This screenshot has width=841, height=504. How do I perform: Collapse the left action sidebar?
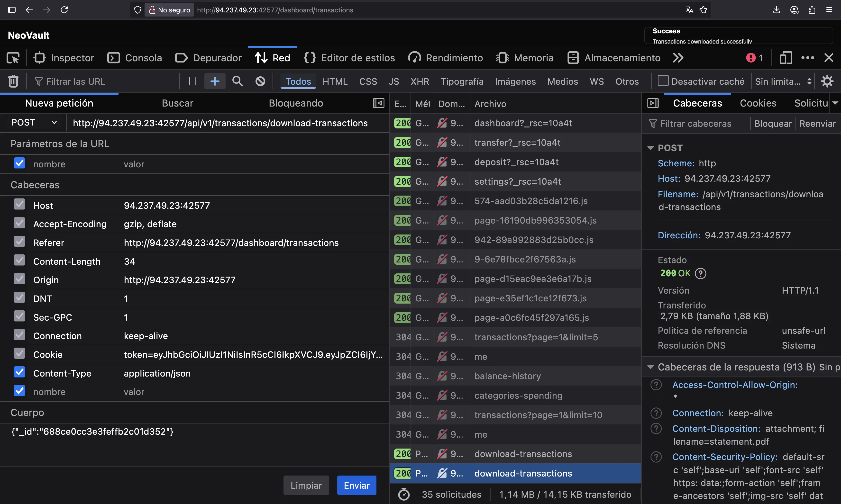378,103
